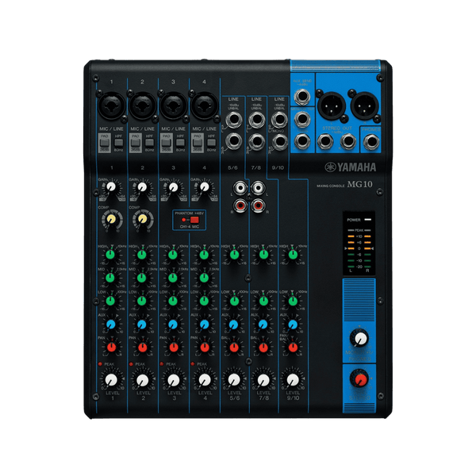Click the red BAL knob on channel 5/6
Screen dimensions: 476x476
pos(234,347)
